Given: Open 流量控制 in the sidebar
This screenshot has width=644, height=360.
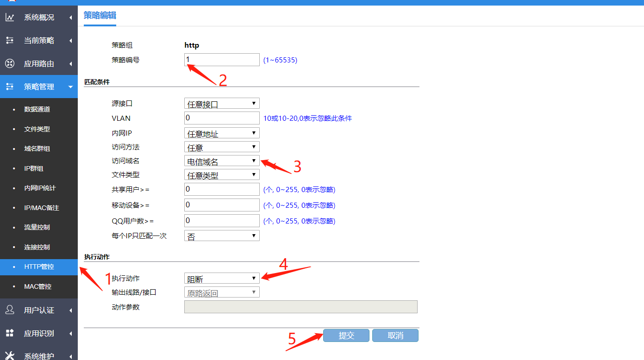Looking at the screenshot, I should (x=37, y=227).
